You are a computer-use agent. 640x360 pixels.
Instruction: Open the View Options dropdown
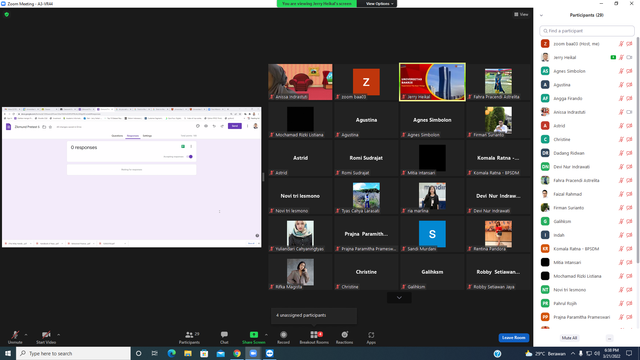(x=379, y=4)
